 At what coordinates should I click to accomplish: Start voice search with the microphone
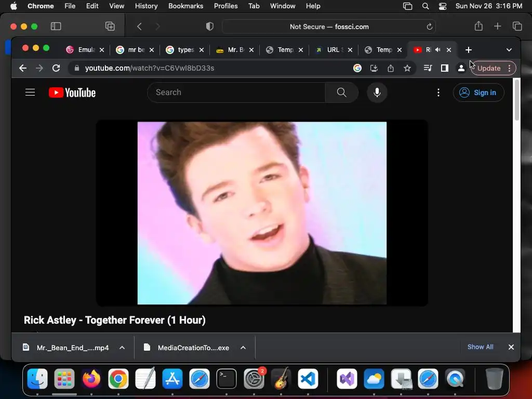(377, 92)
